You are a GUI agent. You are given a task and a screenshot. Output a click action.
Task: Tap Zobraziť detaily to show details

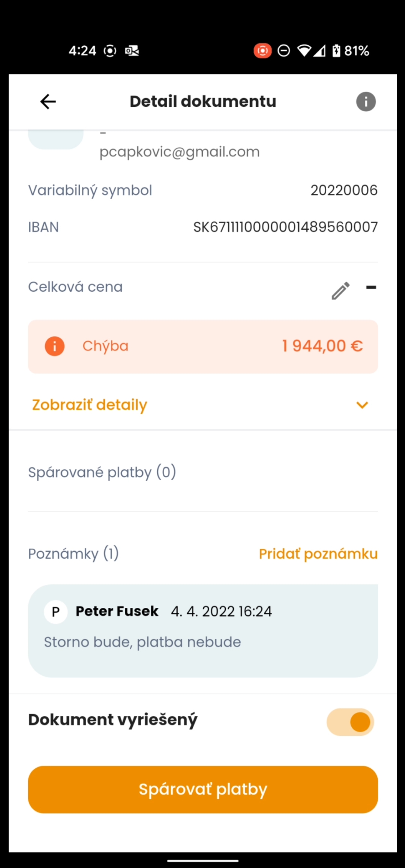[x=90, y=405]
